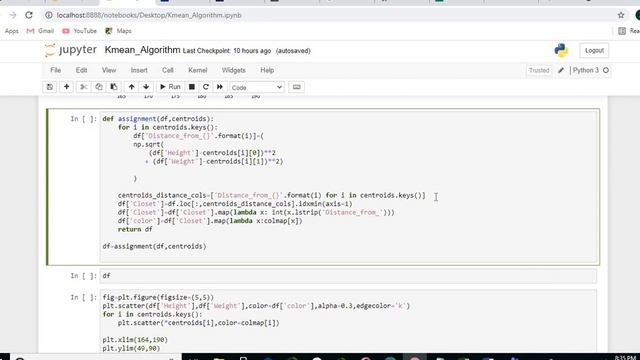Click into the assignment function code cell
Image resolution: width=640 pixels, height=360 pixels.
pos(348,187)
